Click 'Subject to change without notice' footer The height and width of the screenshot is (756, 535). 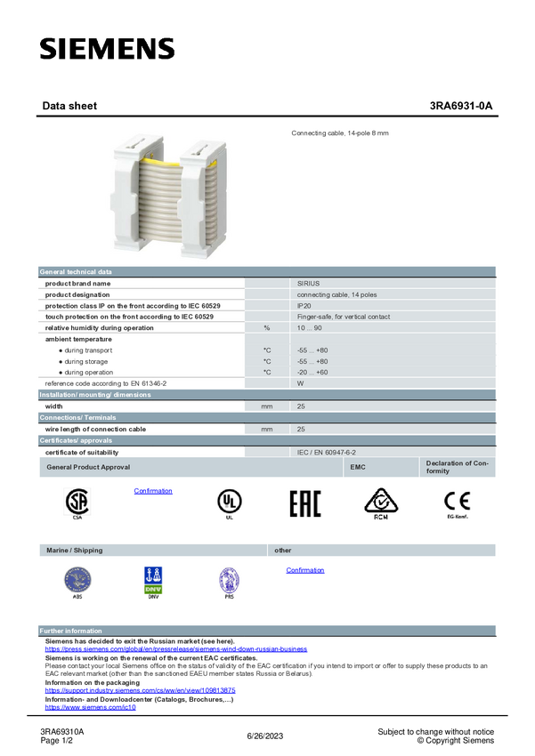(435, 732)
